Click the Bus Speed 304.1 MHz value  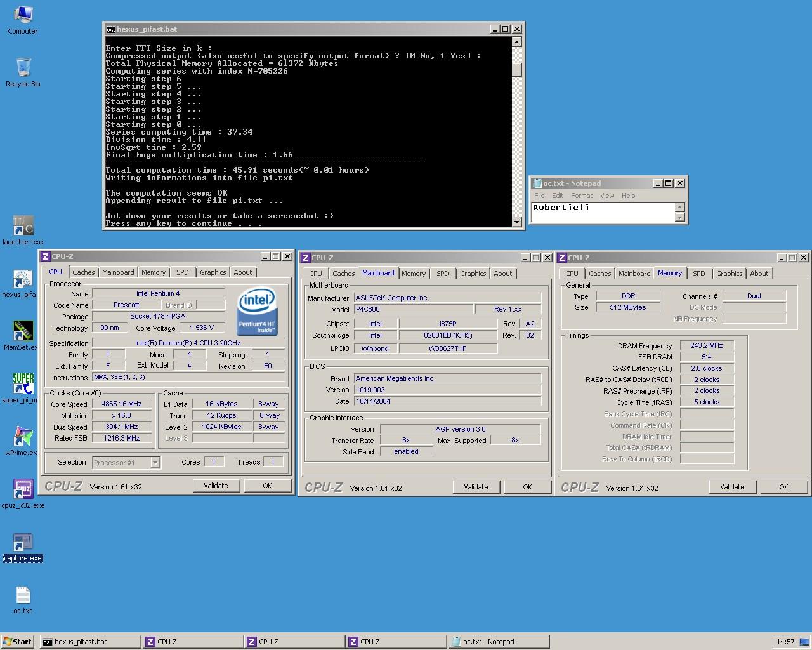[122, 427]
